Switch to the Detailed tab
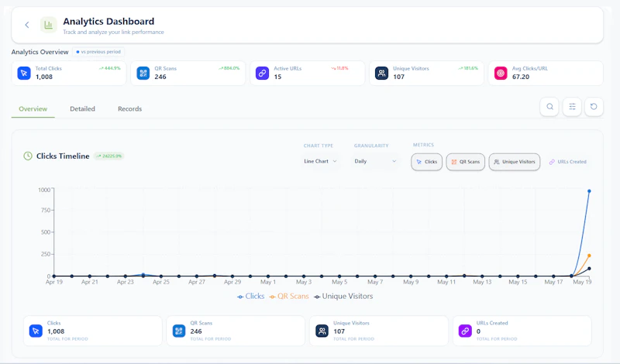620x364 pixels. pos(82,108)
